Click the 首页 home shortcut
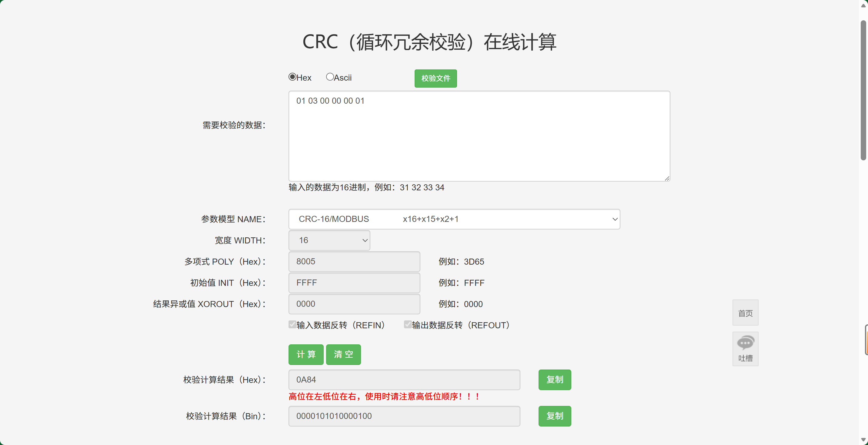868x445 pixels. pyautogui.click(x=745, y=313)
